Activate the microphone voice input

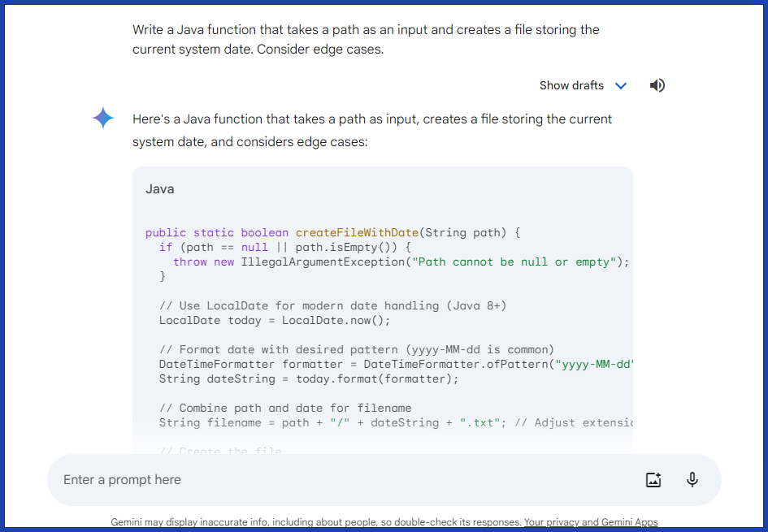click(692, 479)
